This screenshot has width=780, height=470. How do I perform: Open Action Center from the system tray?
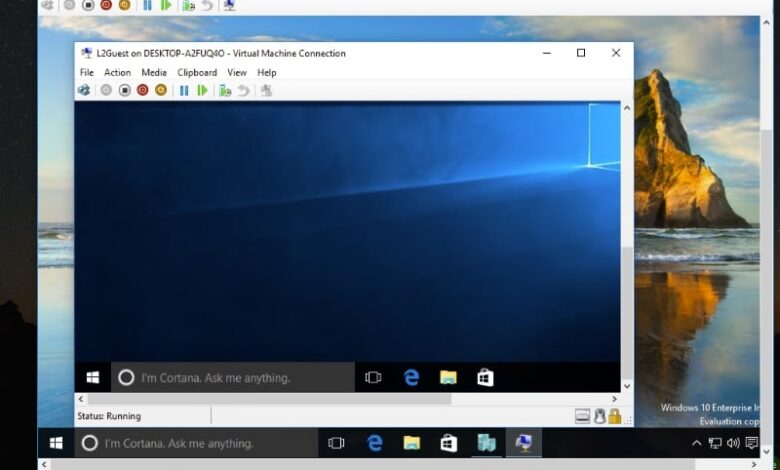tap(752, 443)
